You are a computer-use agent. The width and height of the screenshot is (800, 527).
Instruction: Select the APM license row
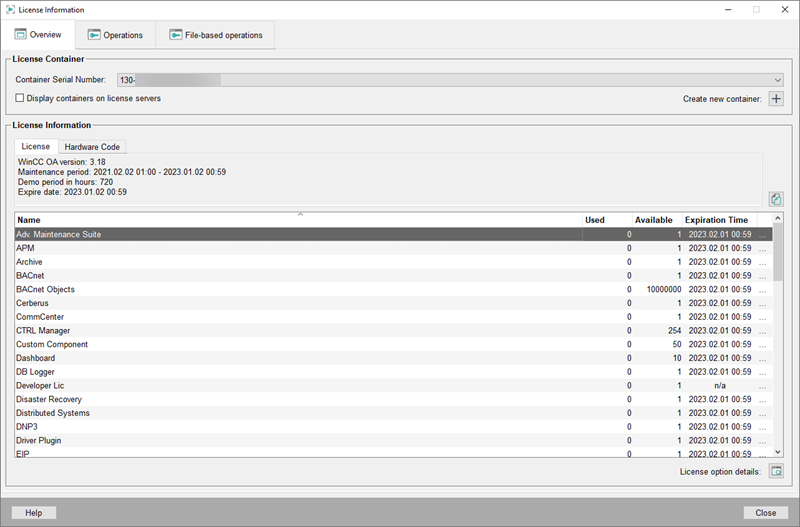pos(393,248)
